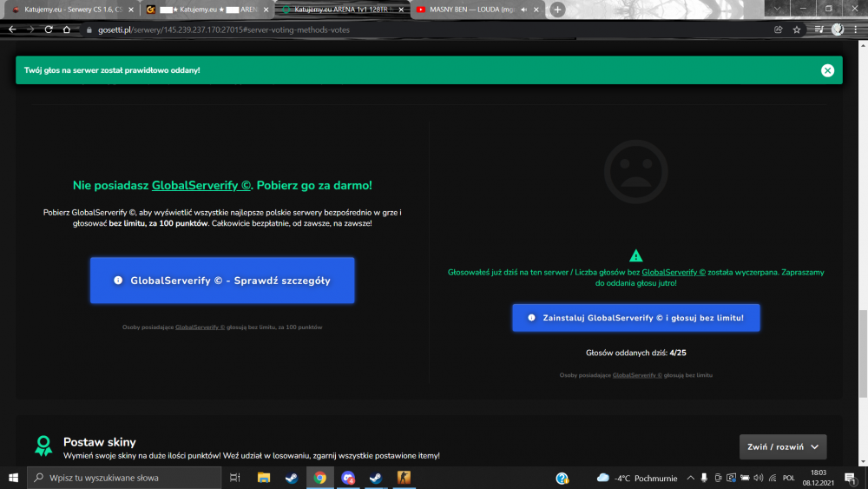868x489 pixels.
Task: Open GlobalServerify link below the votes counter
Action: pos(637,375)
